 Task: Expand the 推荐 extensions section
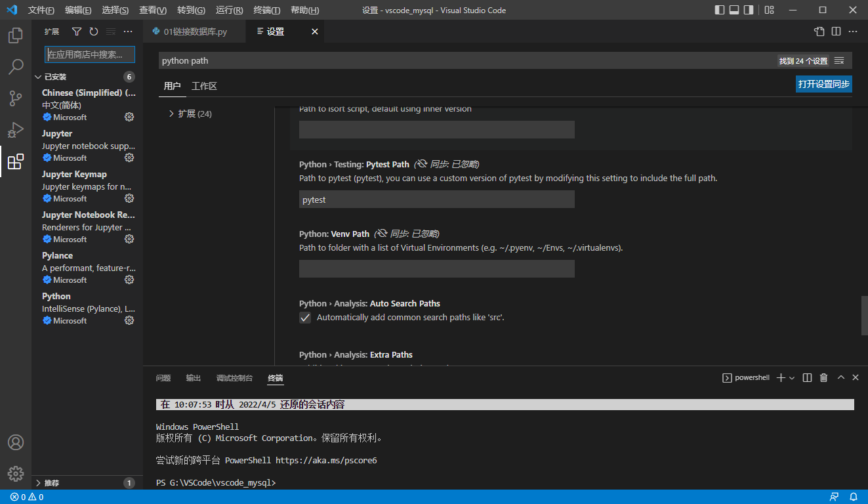(87, 483)
